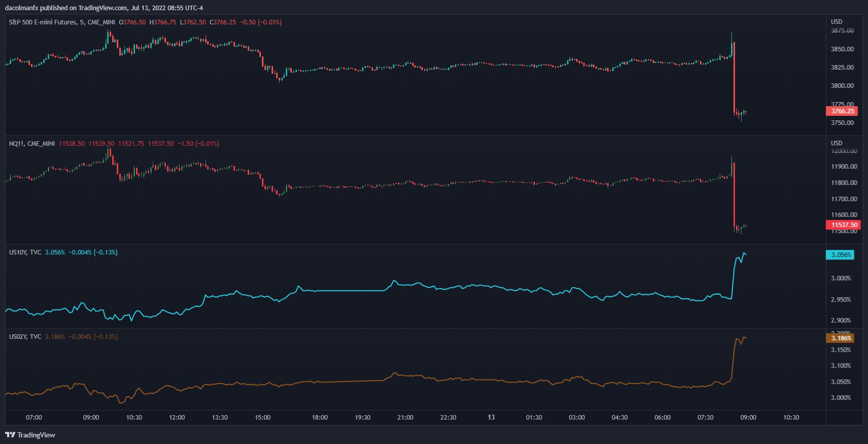Click the 04:30 time axis label
This screenshot has width=868, height=444.
(620, 418)
